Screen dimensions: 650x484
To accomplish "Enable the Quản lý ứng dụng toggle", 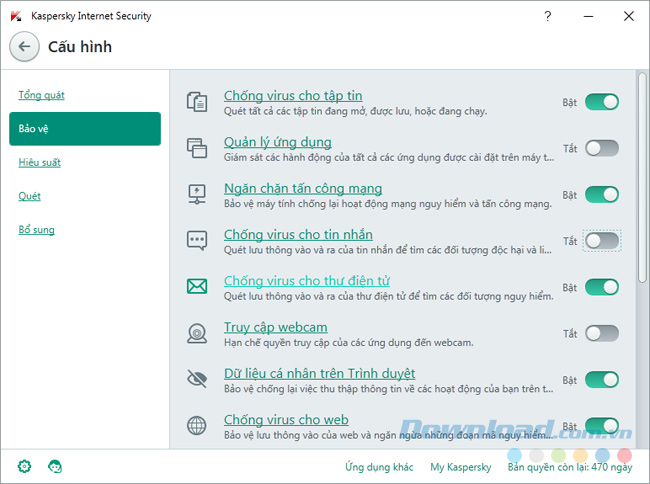I will coord(602,148).
